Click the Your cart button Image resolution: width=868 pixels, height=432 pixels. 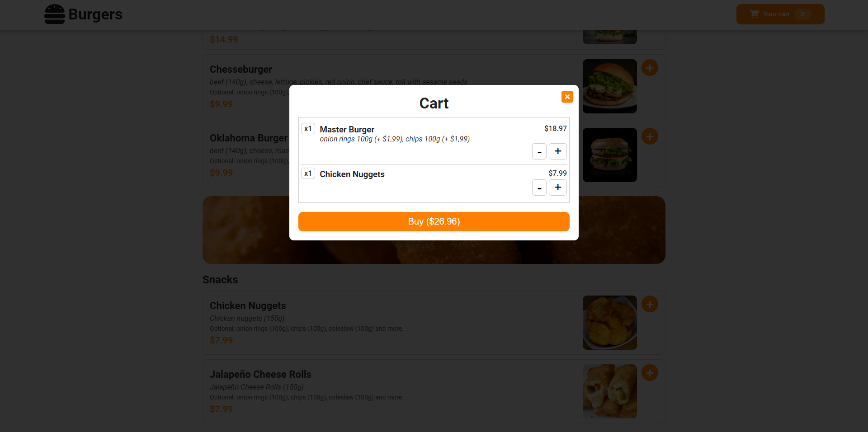point(780,14)
